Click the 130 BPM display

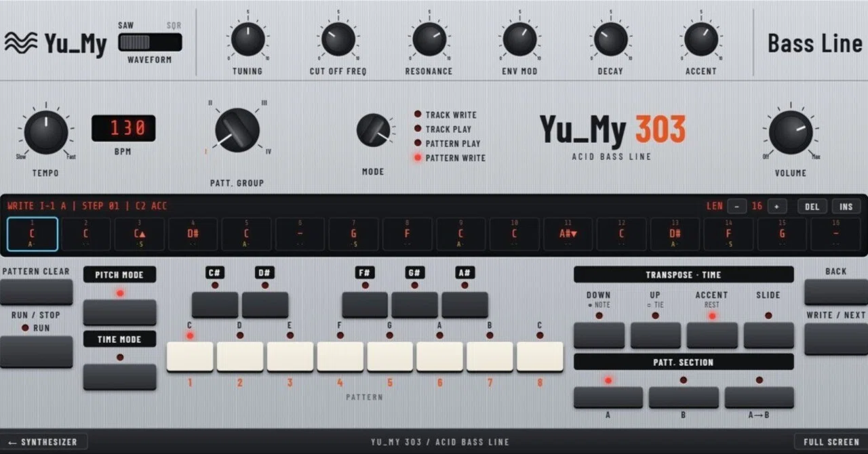[123, 128]
